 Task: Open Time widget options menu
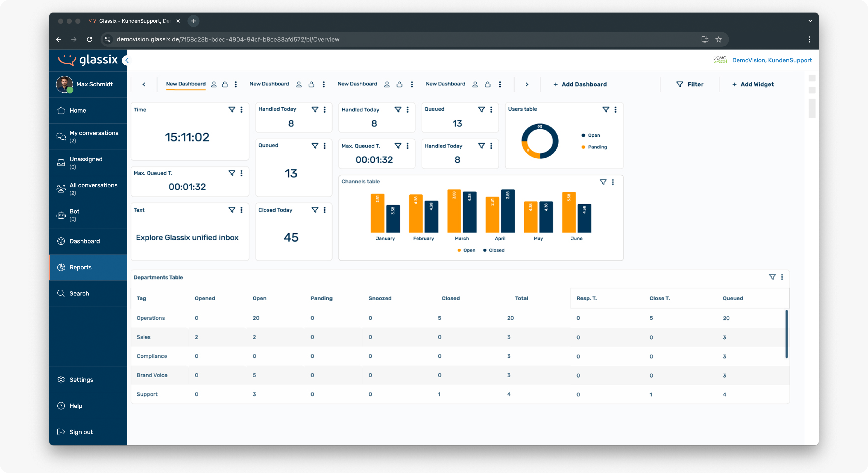click(242, 110)
